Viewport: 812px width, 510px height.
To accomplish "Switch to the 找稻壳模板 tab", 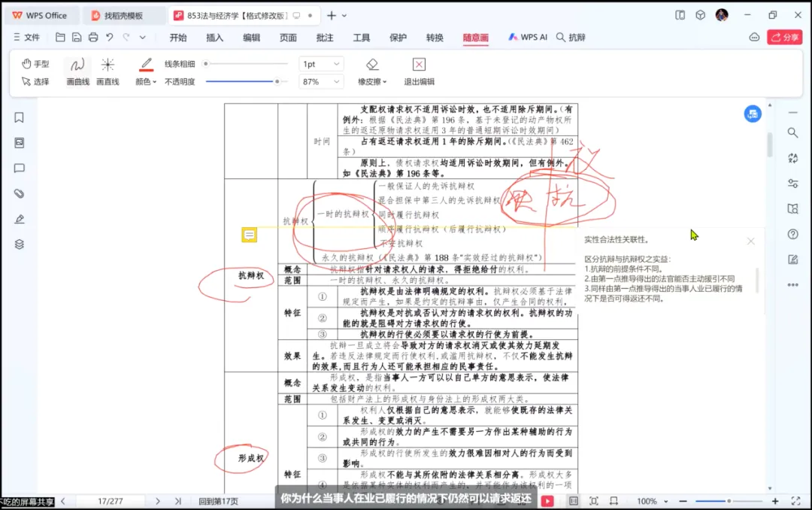I will [123, 16].
